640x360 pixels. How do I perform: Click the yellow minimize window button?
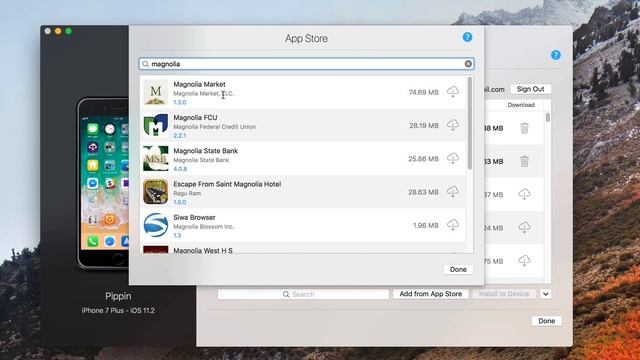click(x=58, y=31)
